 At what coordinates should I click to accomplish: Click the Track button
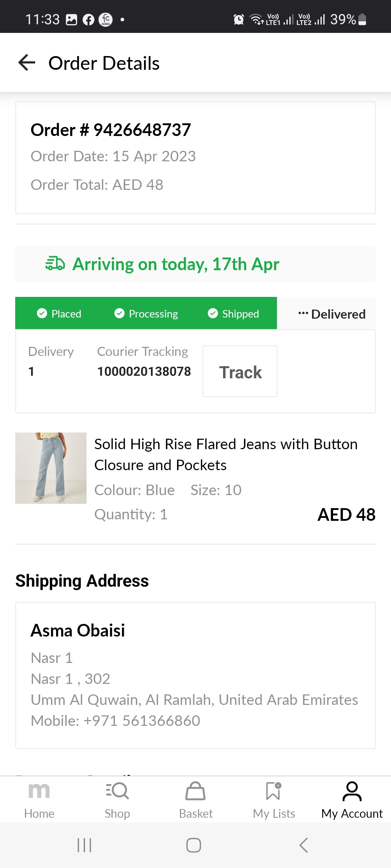pos(240,371)
